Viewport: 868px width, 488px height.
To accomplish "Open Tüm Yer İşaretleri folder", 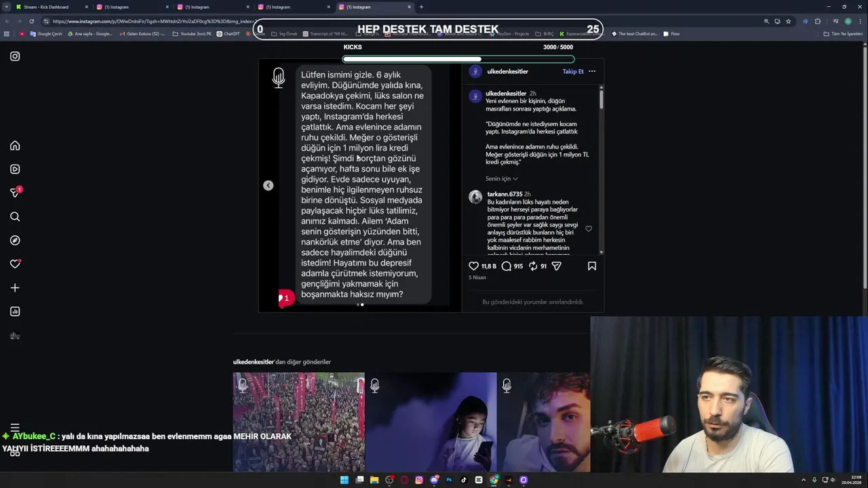I will tap(842, 33).
